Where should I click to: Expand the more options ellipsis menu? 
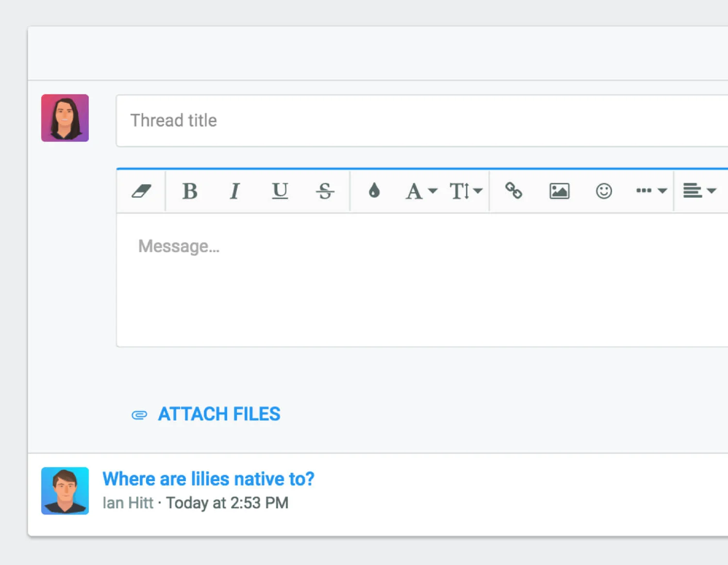coord(651,191)
